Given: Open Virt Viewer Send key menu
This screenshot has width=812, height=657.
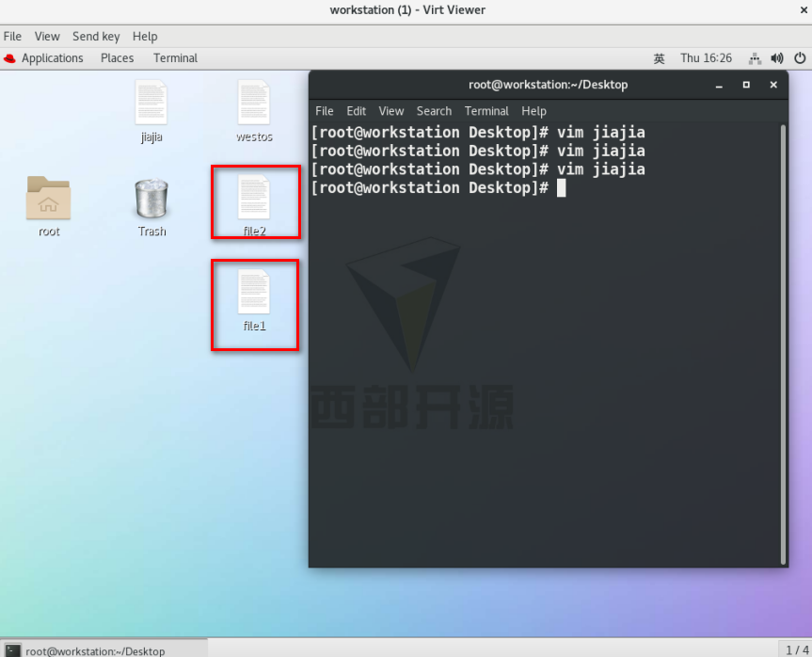Looking at the screenshot, I should click(96, 37).
